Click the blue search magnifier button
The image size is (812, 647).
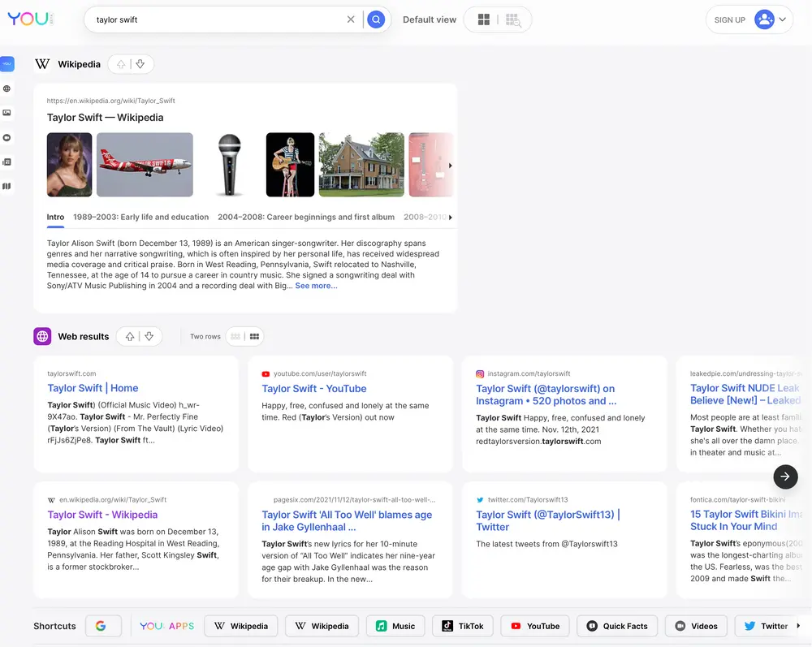[375, 19]
